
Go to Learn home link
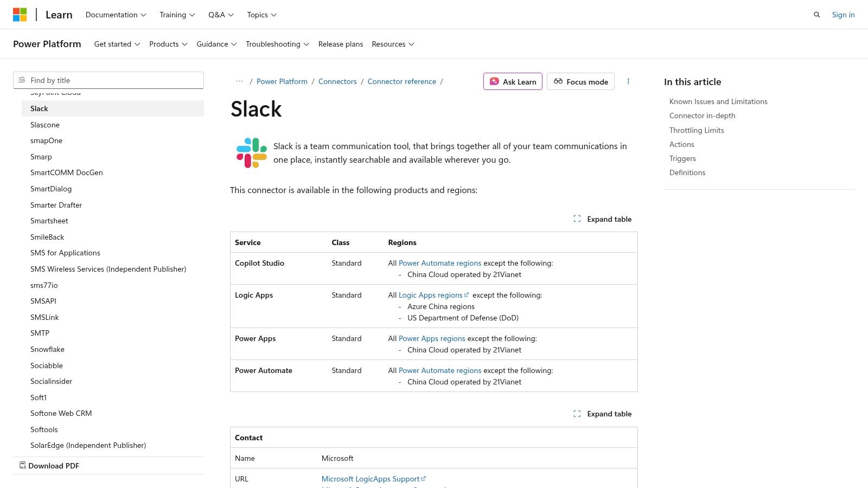click(59, 15)
